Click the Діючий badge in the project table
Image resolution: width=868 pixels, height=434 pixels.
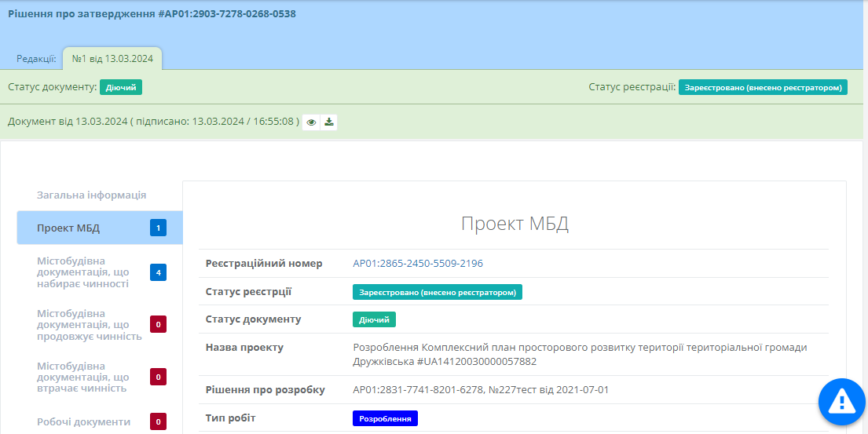coord(374,319)
